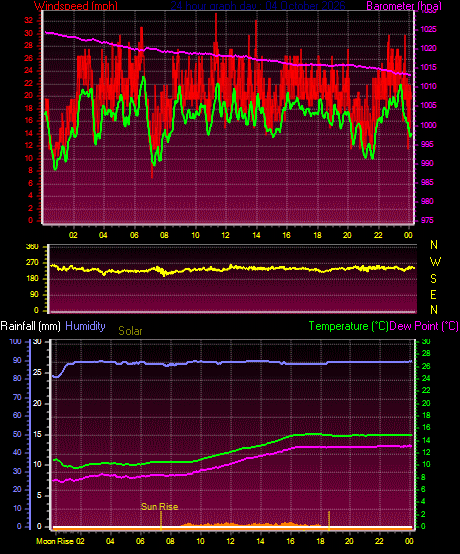The height and width of the screenshot is (554, 460).
Task: Click the "Temperature (°C)" legend label
Action: point(348,326)
